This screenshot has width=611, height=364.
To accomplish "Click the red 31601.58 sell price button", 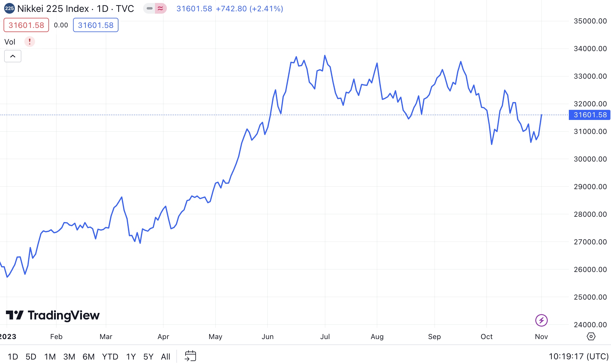I will (x=26, y=25).
